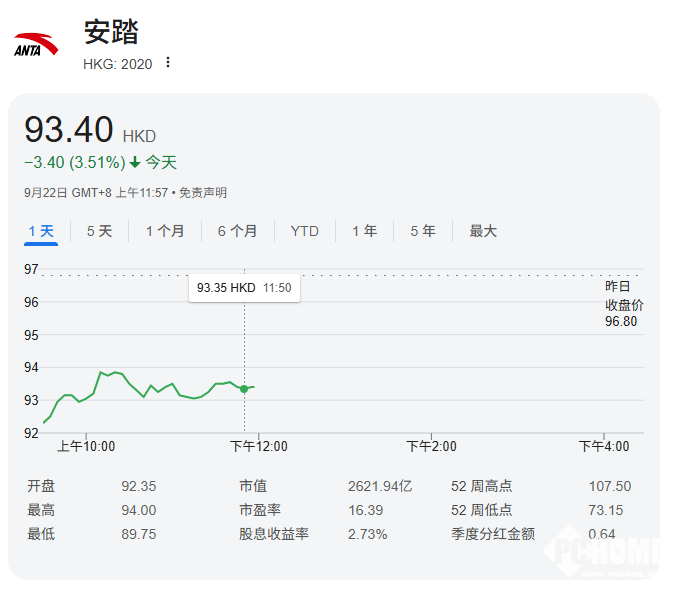Click the HKG: 2020 ticker text
This screenshot has height=590, width=674.
117,63
